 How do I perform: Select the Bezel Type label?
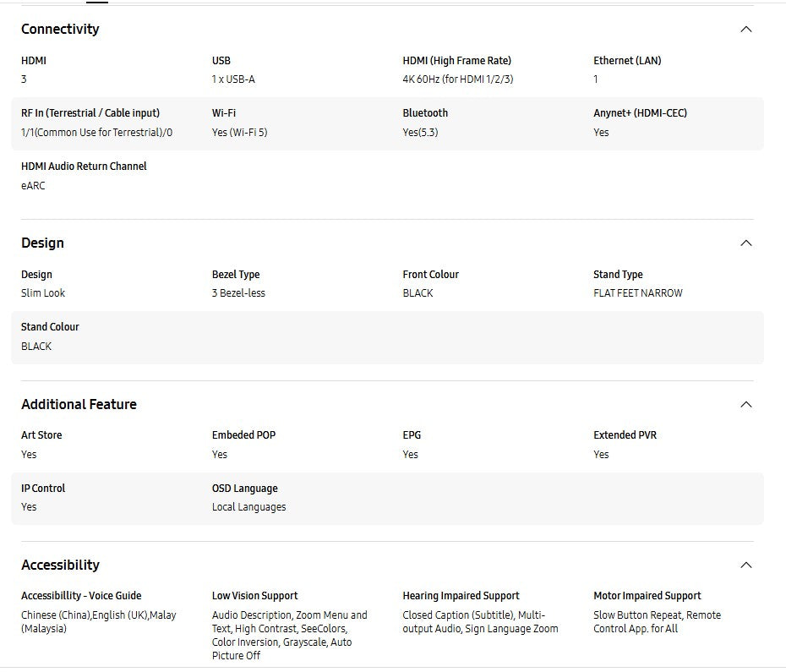(236, 275)
